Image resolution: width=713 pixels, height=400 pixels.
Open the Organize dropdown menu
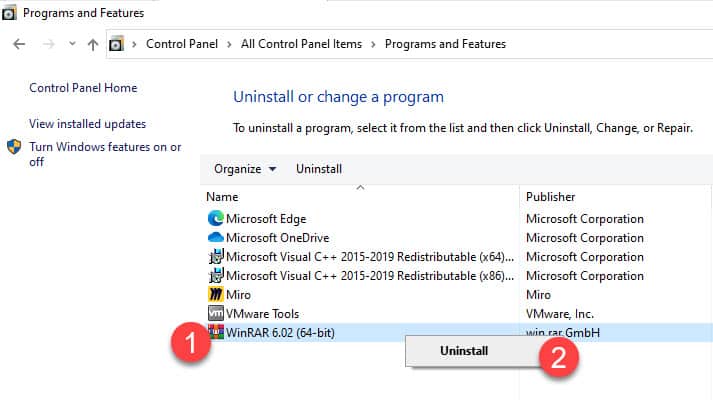tap(245, 169)
